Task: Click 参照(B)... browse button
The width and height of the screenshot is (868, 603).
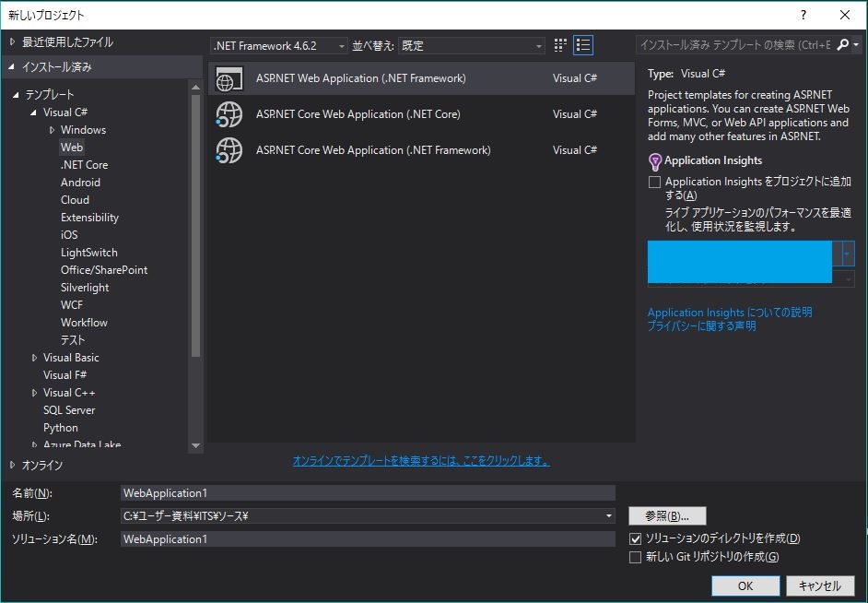Action: click(667, 516)
